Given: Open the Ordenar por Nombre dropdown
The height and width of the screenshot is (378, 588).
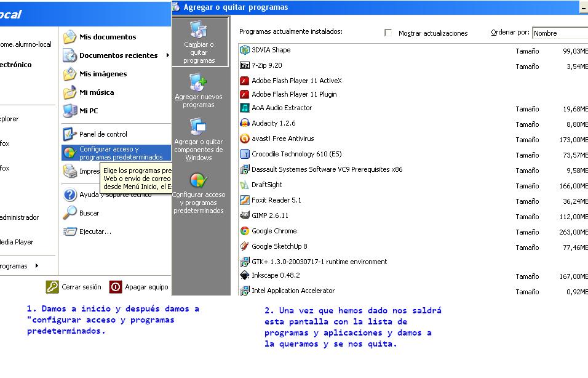Looking at the screenshot, I should click(x=560, y=33).
